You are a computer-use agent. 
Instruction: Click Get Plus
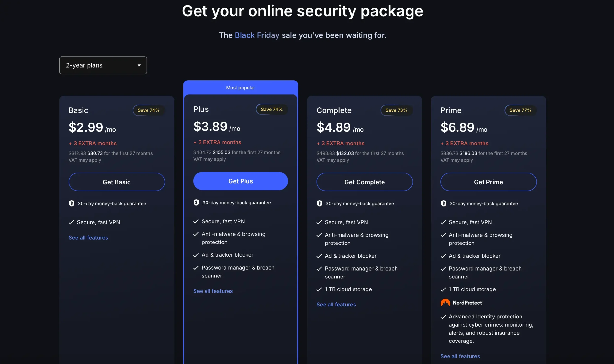[240, 181]
